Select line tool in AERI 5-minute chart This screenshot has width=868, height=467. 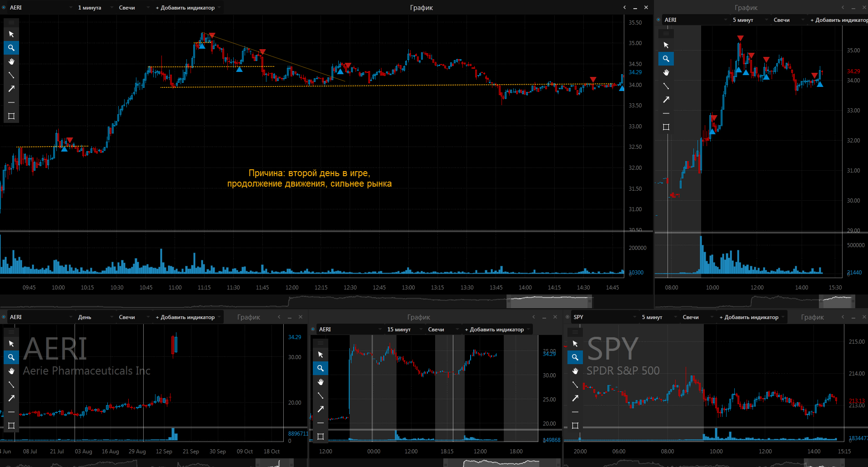pos(666,86)
